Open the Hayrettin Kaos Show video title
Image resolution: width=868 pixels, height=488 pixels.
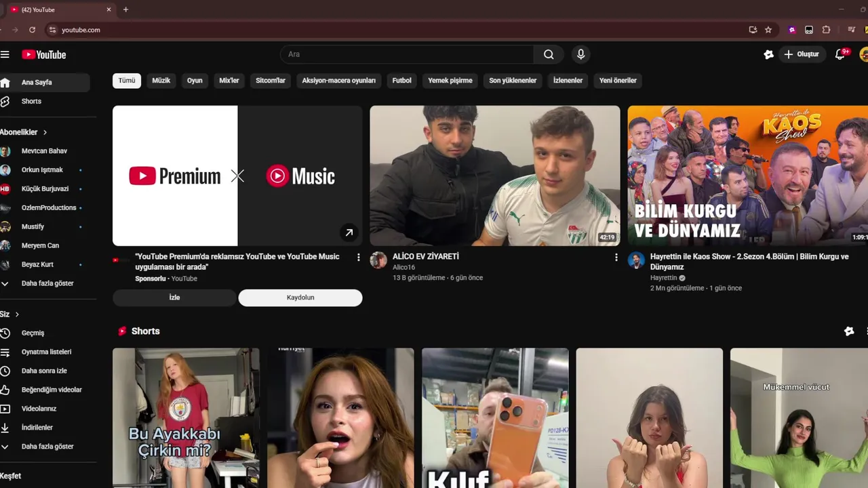tap(749, 262)
